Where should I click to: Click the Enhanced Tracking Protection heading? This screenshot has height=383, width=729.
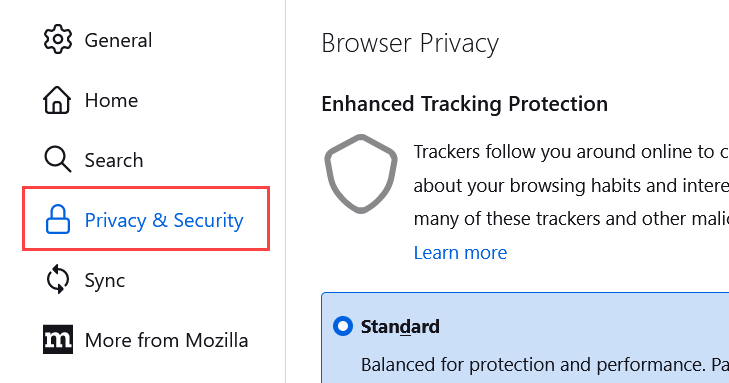(x=464, y=104)
